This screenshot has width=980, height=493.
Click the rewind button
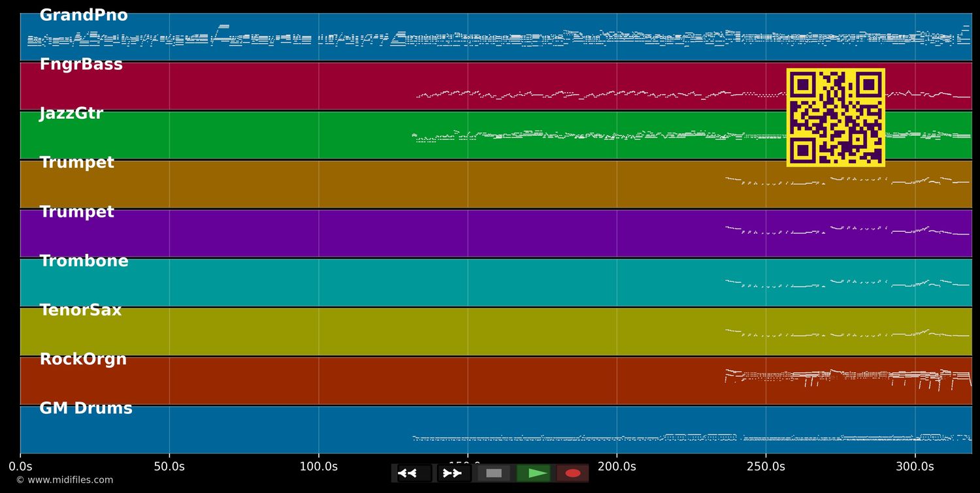[414, 473]
